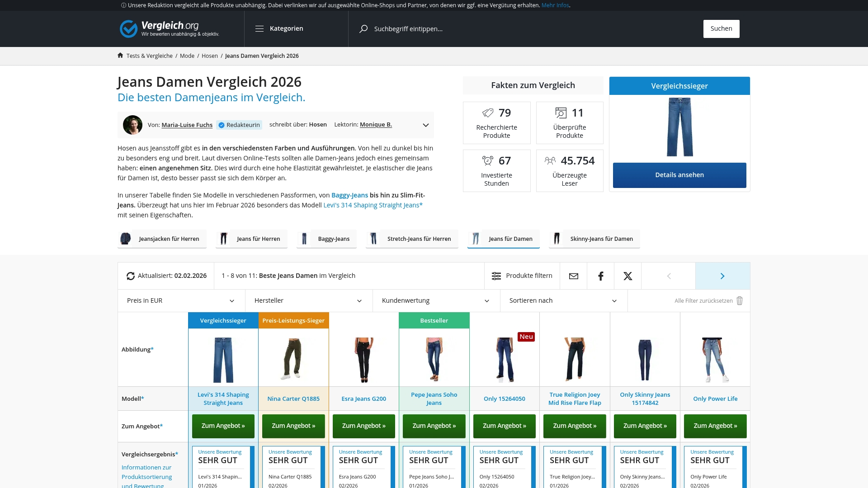Viewport: 868px width, 488px height.
Task: Click Esra Jeans G200 product image
Action: pyautogui.click(x=364, y=360)
